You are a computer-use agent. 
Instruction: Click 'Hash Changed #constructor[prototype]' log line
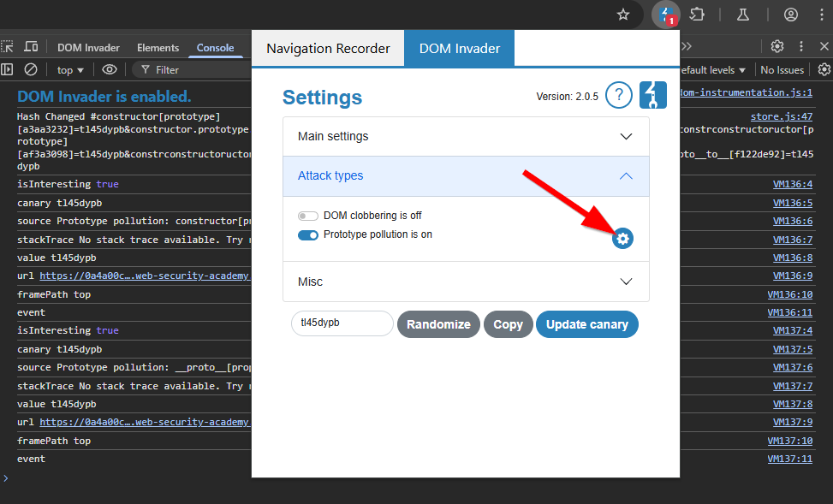[118, 116]
